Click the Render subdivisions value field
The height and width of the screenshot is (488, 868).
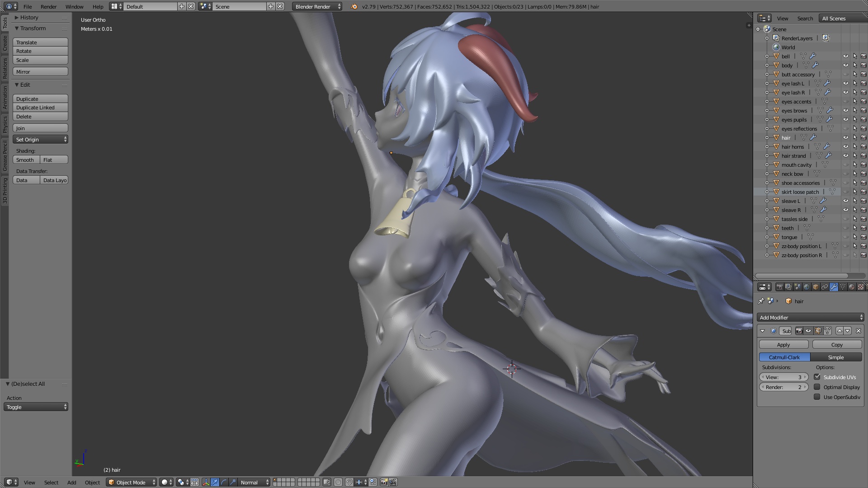(783, 387)
